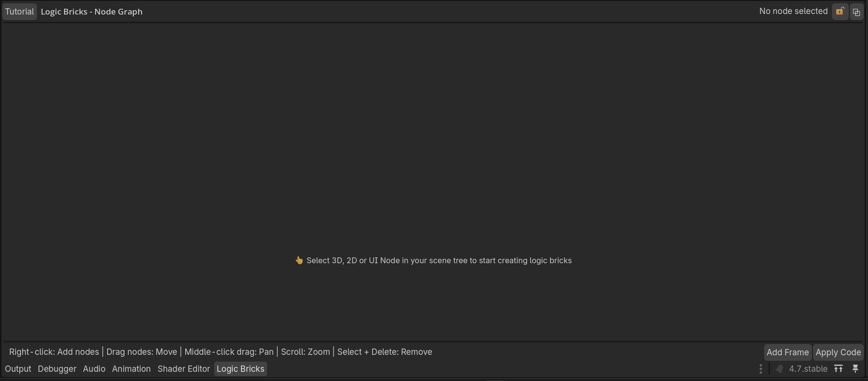Click the 'Select 3D, 2D or UI Node' hint
This screenshot has height=381, width=868.
point(434,260)
